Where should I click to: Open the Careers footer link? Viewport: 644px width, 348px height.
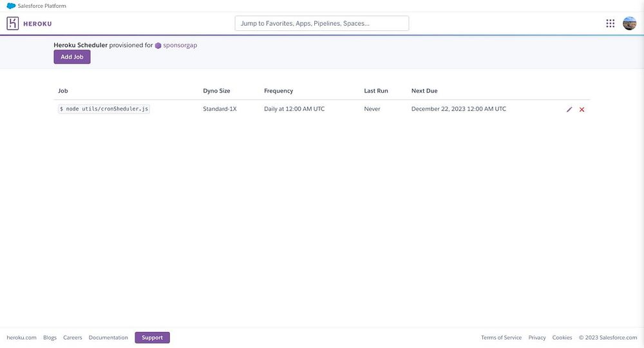(x=73, y=337)
